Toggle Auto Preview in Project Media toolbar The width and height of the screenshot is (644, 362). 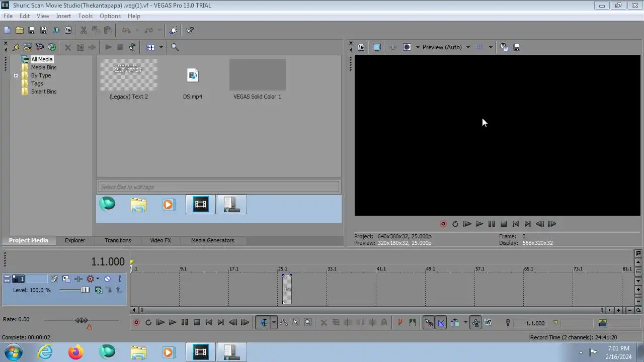click(x=132, y=47)
